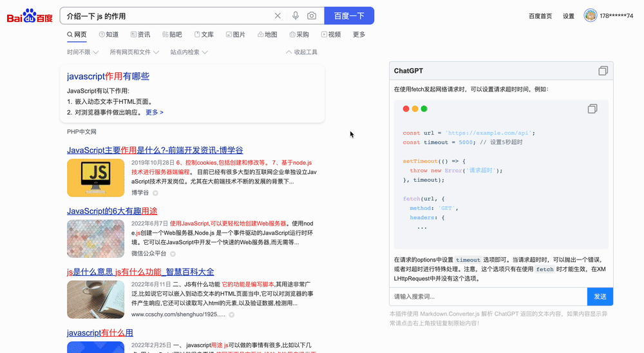
Task: Click the 更多 > link in the answer card
Action: point(155,112)
